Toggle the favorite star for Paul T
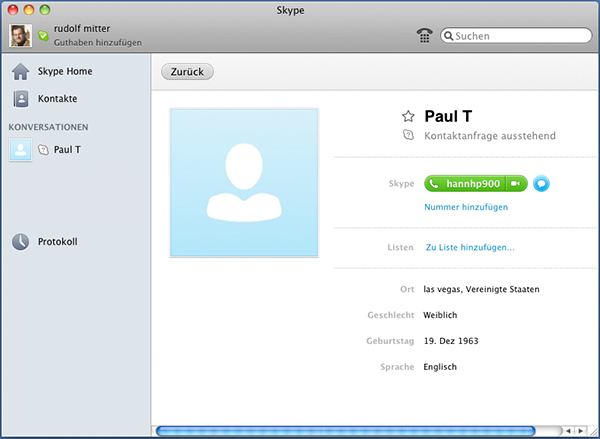The height and width of the screenshot is (439, 600). point(408,116)
